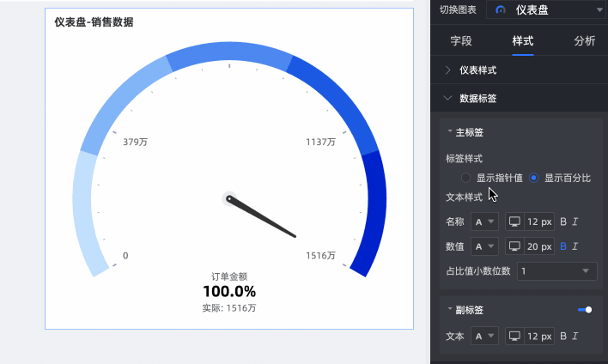Click the 实际: 1516万 sub label
This screenshot has height=364, width=608.
click(229, 308)
